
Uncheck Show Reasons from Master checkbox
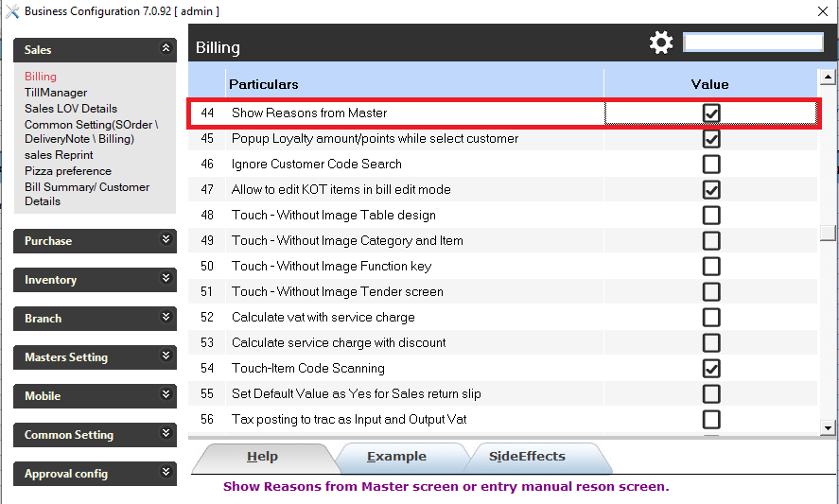[711, 113]
